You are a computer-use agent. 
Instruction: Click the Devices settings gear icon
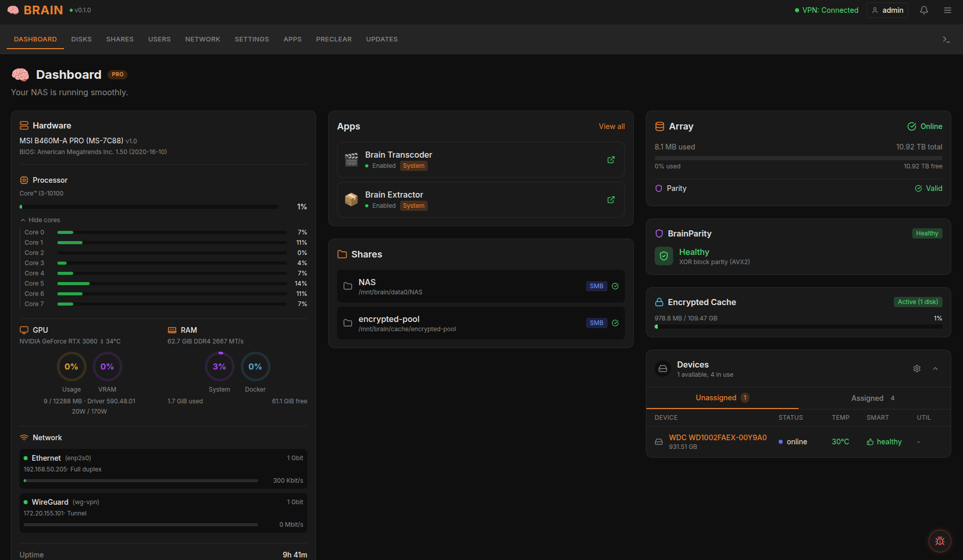pos(917,369)
